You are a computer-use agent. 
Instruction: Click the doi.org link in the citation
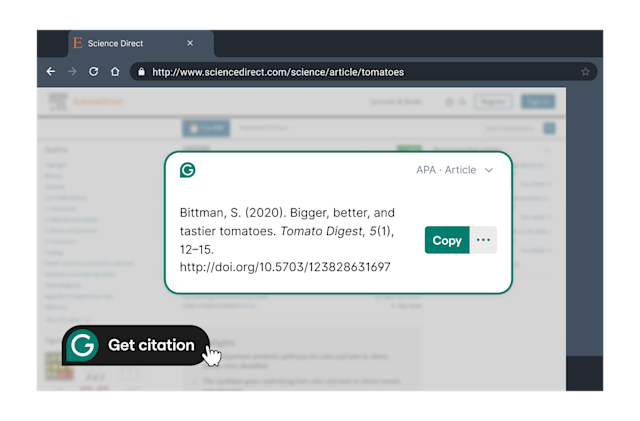(285, 268)
